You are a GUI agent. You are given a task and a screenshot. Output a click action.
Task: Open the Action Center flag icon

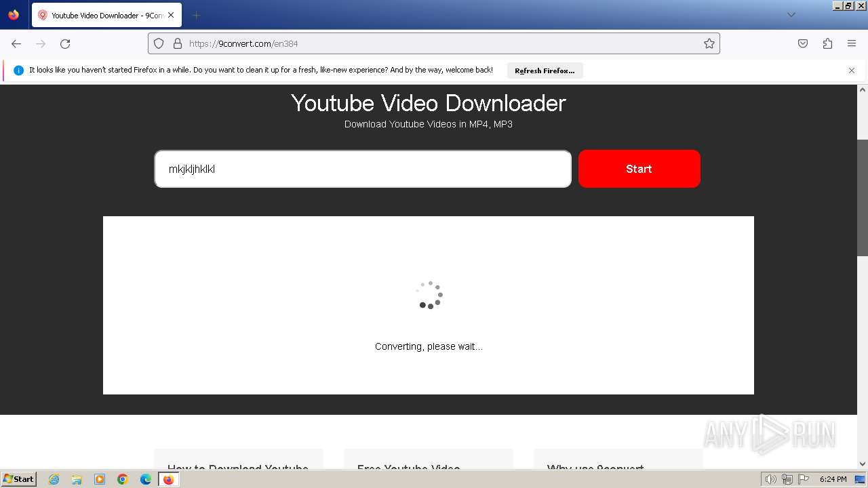coord(803,479)
